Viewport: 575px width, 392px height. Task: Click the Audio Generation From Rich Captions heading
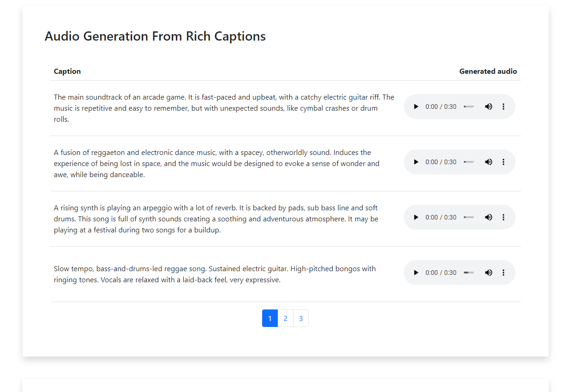[x=155, y=36]
